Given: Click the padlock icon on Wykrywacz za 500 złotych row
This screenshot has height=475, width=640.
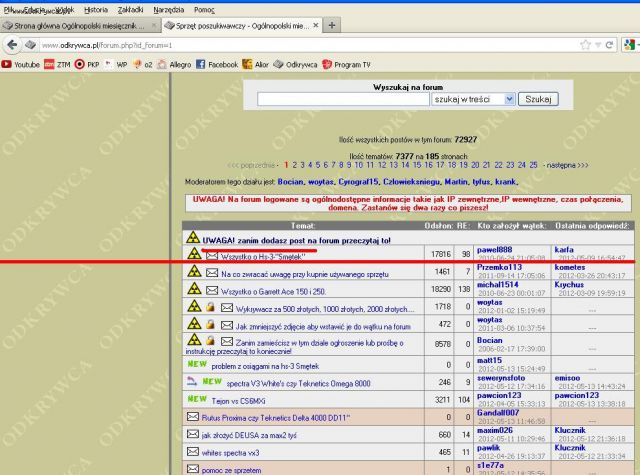Looking at the screenshot, I should 210,306.
